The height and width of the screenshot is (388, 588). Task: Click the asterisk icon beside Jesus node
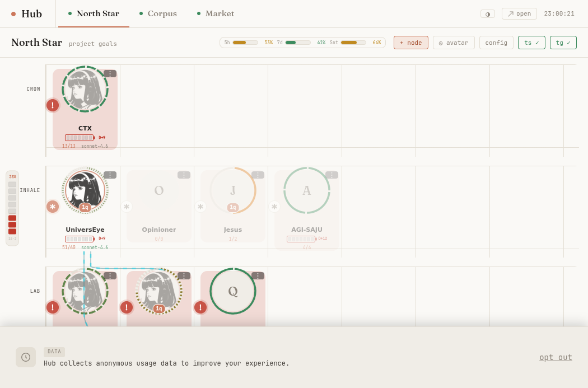(x=200, y=207)
